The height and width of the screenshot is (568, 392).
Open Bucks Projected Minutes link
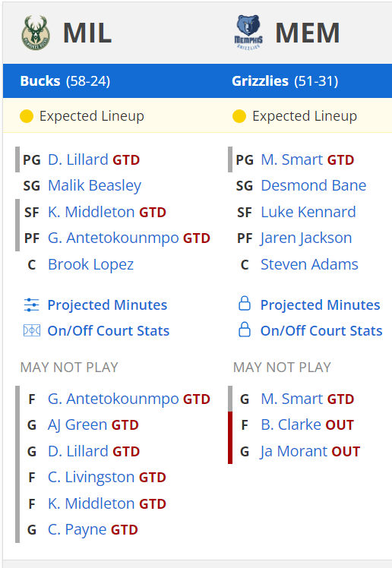107,305
